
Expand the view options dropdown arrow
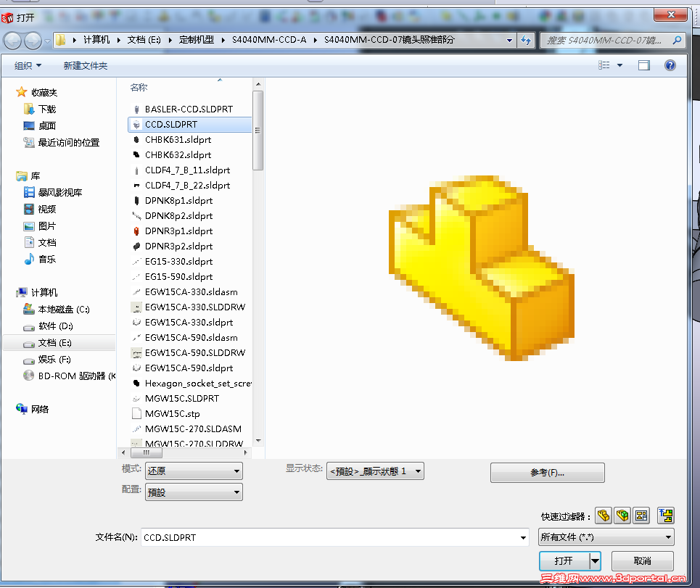tap(619, 65)
